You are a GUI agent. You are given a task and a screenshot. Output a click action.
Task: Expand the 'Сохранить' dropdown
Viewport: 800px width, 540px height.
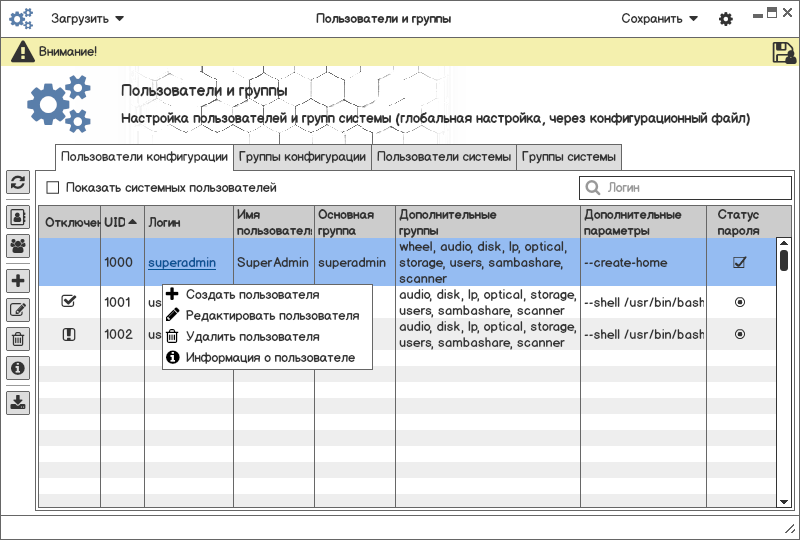(x=659, y=18)
